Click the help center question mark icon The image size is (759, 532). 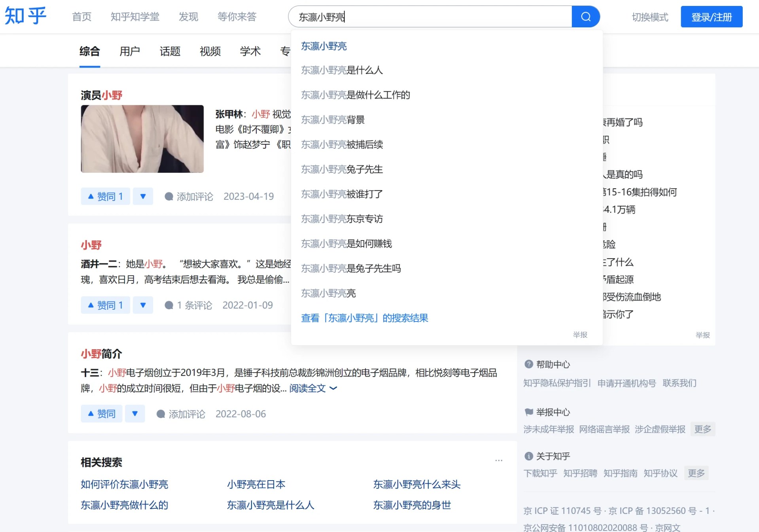point(529,364)
